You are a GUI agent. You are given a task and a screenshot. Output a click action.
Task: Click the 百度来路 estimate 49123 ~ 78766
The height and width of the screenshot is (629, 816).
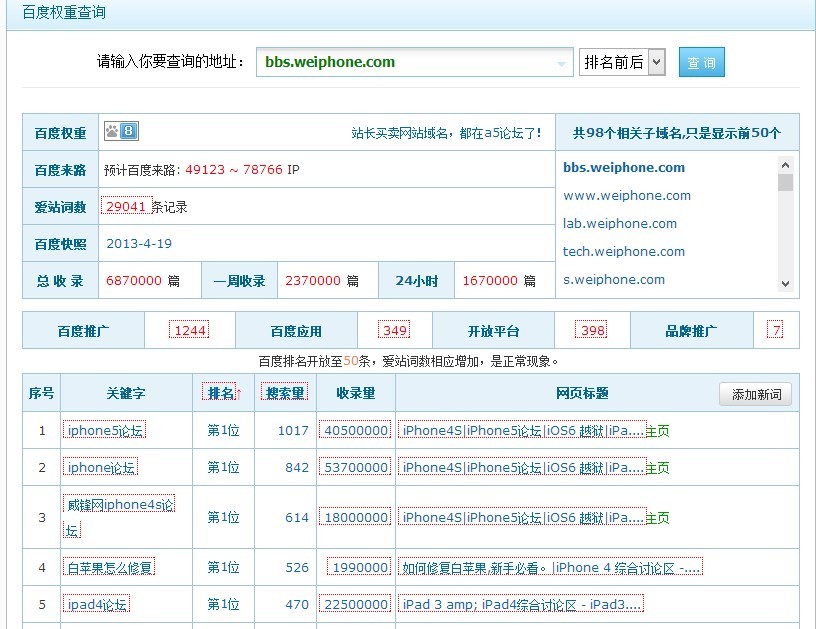234,170
